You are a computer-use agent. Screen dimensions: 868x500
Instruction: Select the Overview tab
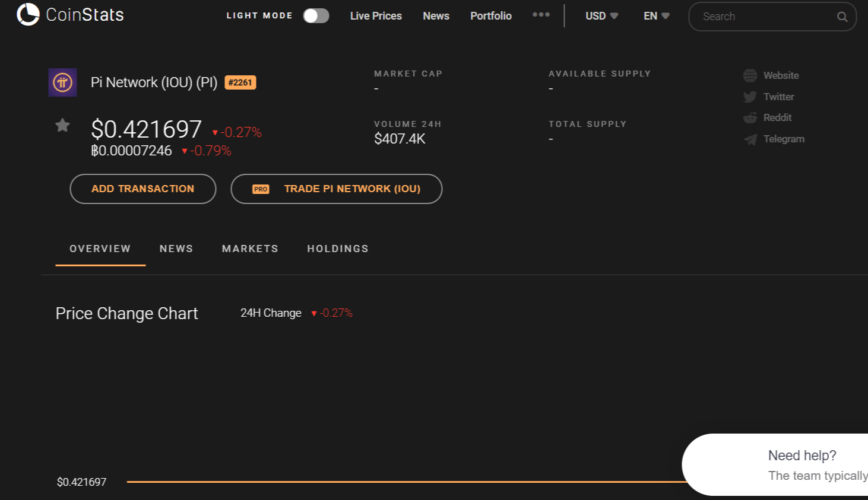100,249
